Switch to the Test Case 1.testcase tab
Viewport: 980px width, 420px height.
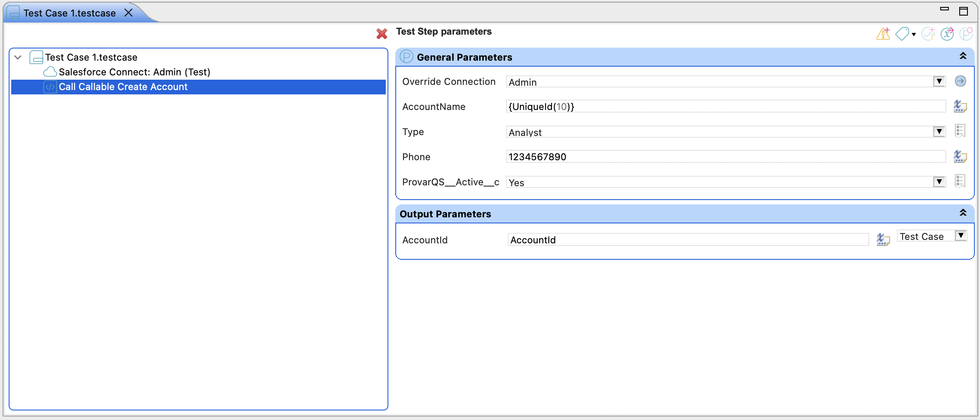coord(69,13)
